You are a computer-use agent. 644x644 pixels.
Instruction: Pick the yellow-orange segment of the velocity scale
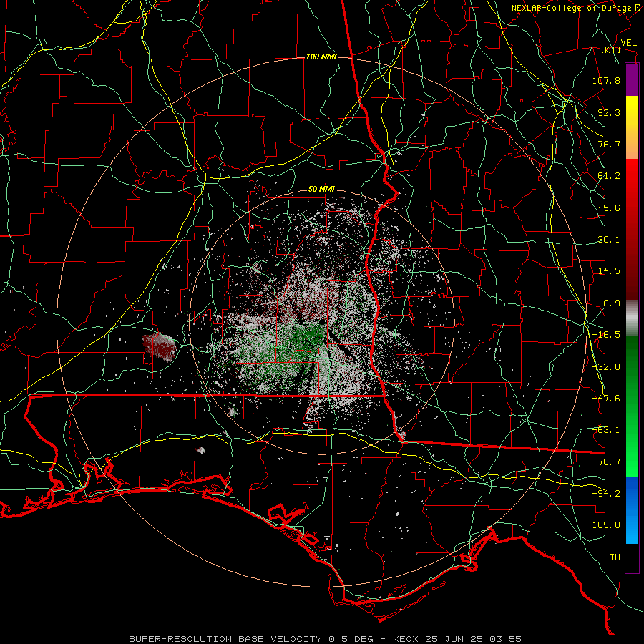632,127
